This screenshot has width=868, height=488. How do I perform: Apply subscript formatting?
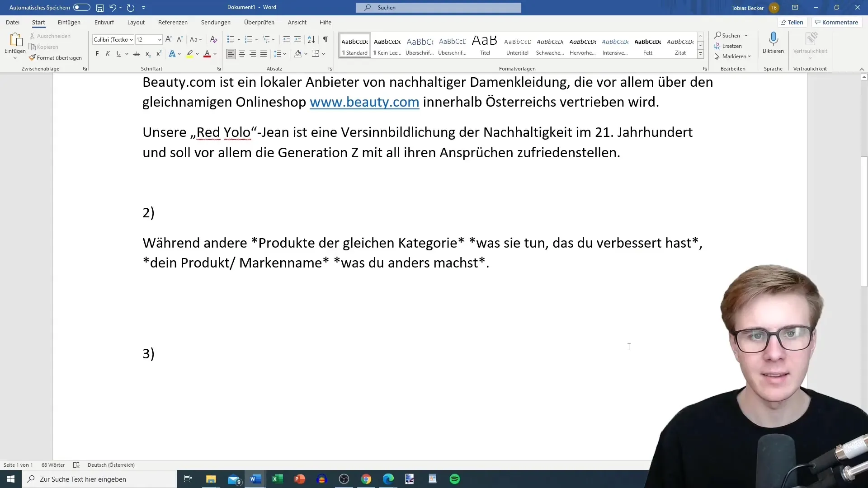coord(148,54)
